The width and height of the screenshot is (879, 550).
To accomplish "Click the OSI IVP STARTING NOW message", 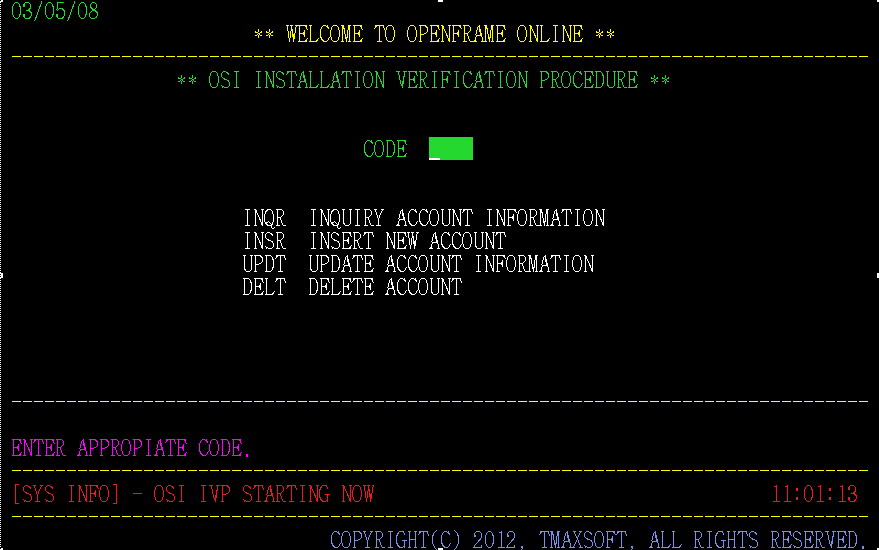I will (x=263, y=494).
